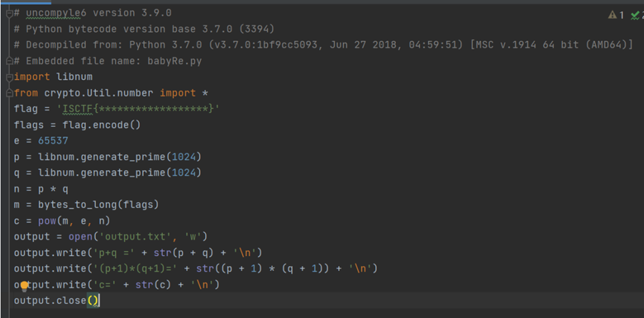The image size is (644, 318).
Task: Place cursor in 'output.close()' line
Action: (x=57, y=301)
